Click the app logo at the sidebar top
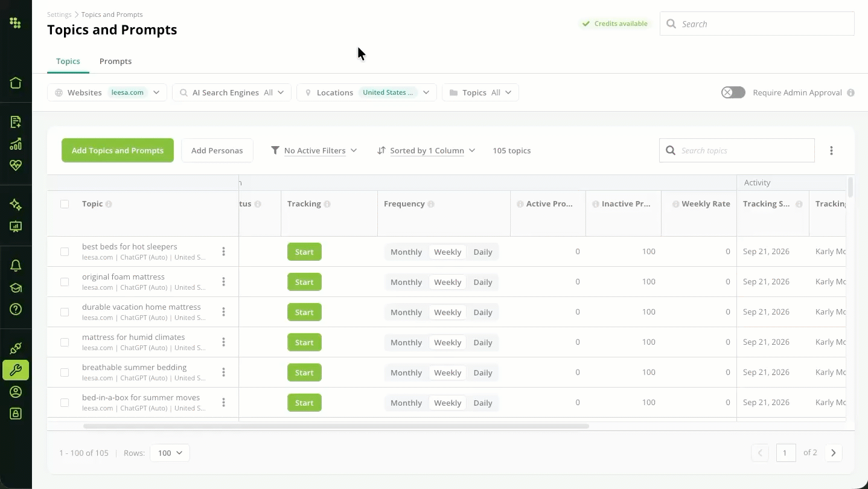 [16, 23]
